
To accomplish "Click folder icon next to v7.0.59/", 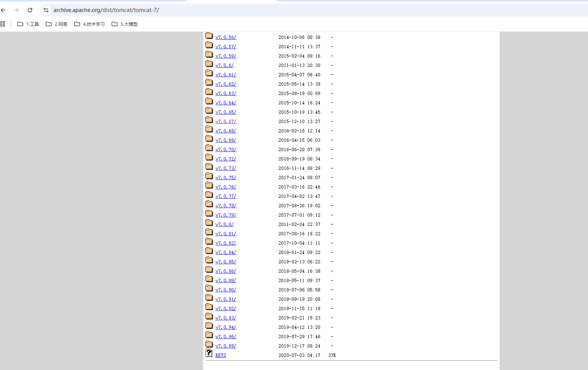I will click(209, 55).
